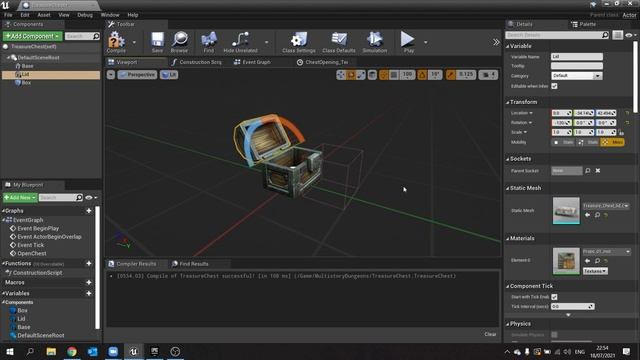Screen dimensions: 640x360
Task: Click Static Mesh thumbnail
Action: tap(566, 211)
